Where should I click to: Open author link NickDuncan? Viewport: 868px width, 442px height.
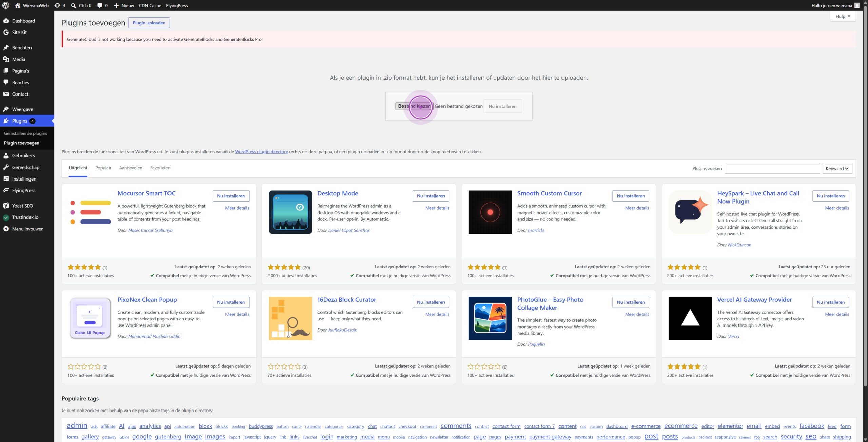tap(739, 245)
